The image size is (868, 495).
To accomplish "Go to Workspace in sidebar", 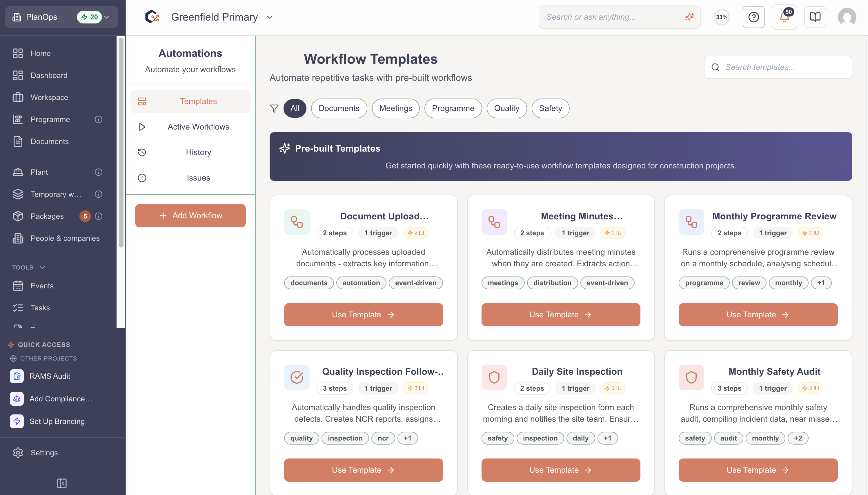I will pos(58,98).
